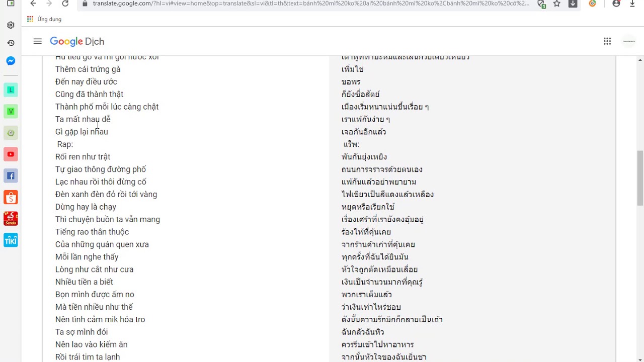
Task: Open the Google apps grid
Action: tap(607, 41)
